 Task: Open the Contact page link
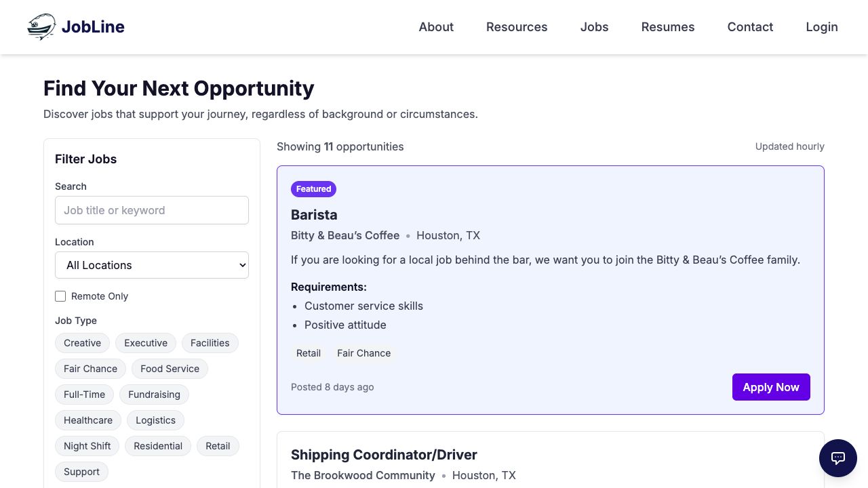tap(750, 27)
